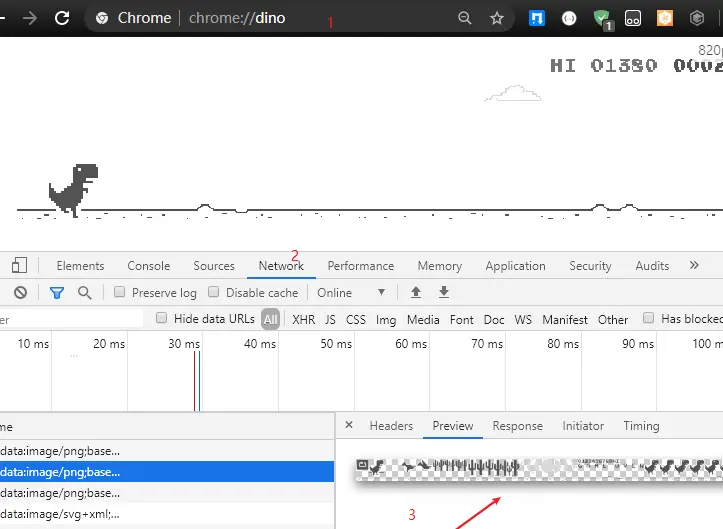Filter requests by Manifest
723x529 pixels.
(565, 320)
